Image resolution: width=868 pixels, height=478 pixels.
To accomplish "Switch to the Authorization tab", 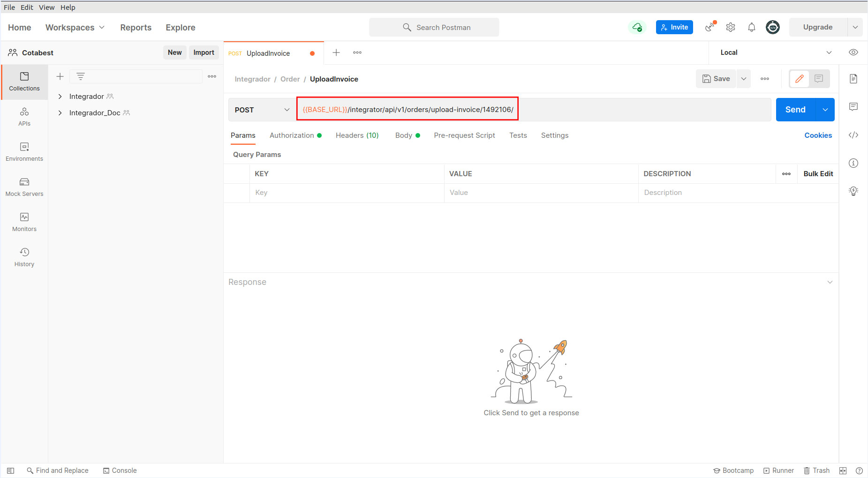I will click(295, 135).
